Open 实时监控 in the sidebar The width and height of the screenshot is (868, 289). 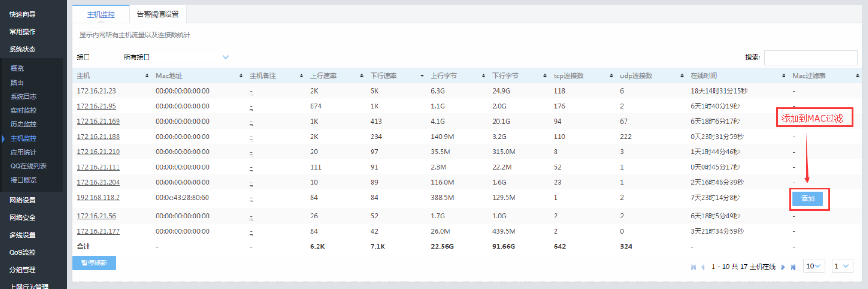[24, 111]
